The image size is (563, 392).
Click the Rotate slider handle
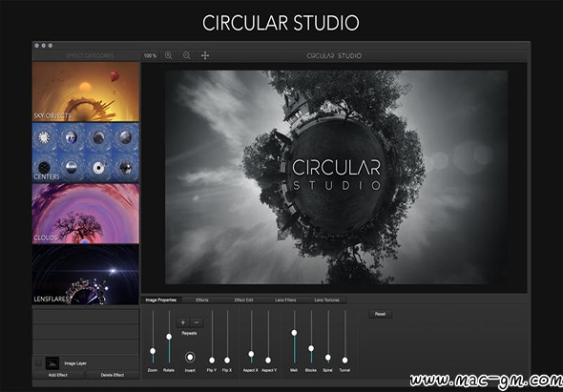click(169, 337)
